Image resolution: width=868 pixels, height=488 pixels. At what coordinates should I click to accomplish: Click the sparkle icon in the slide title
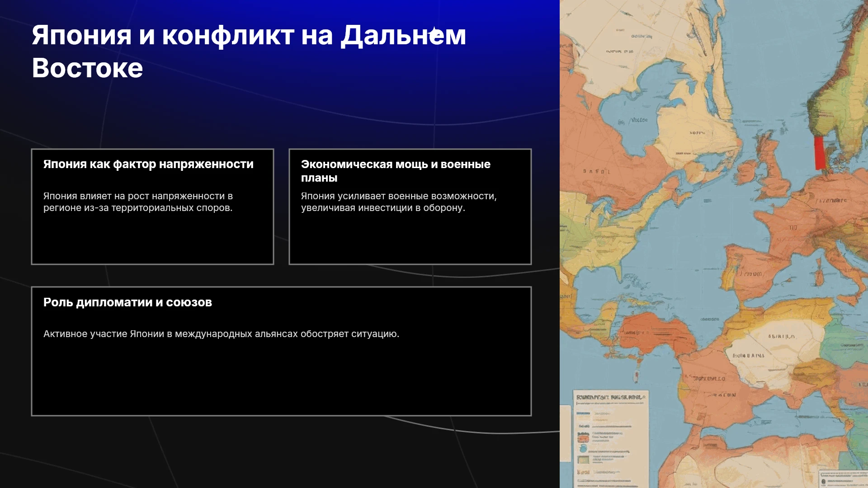(435, 34)
